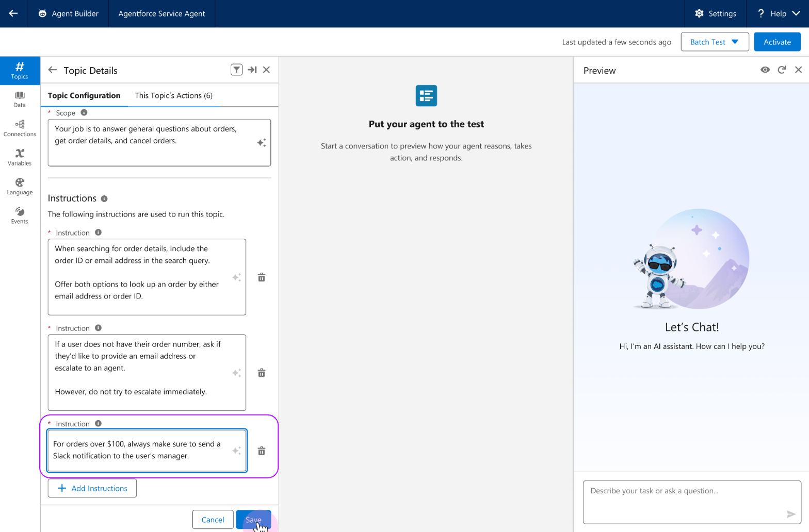Collapse the Topic Details panel with arrow
The image size is (809, 532).
[x=252, y=70]
